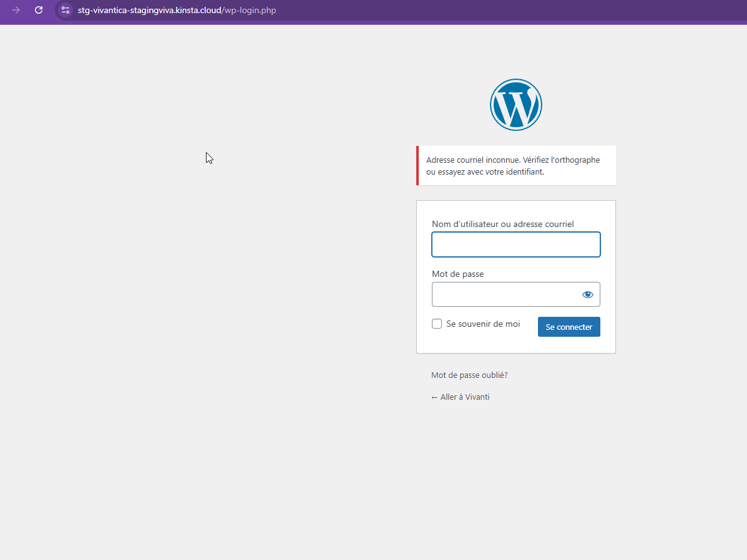The image size is (747, 560).
Task: Click the 'Se souvenir de moi' label text
Action: pos(483,324)
